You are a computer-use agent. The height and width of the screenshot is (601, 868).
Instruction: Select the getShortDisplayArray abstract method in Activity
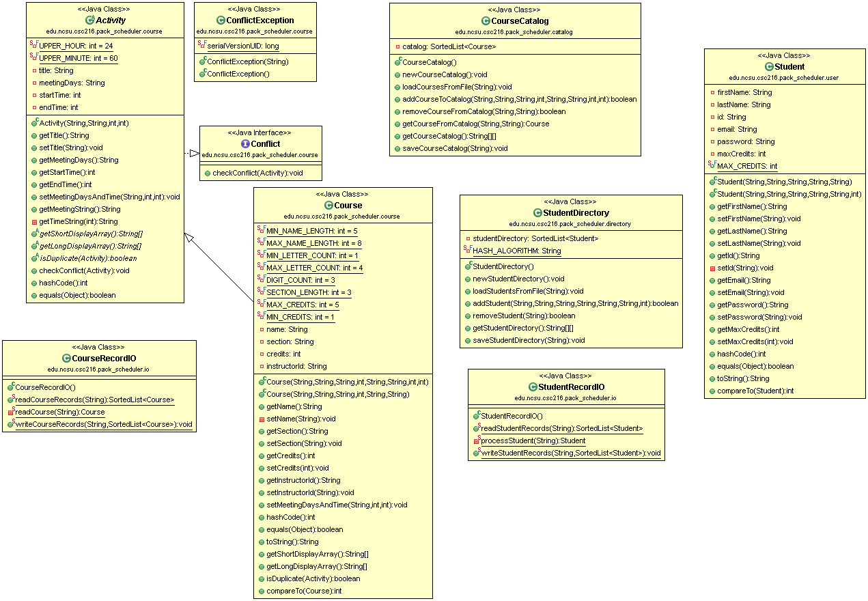[89, 233]
